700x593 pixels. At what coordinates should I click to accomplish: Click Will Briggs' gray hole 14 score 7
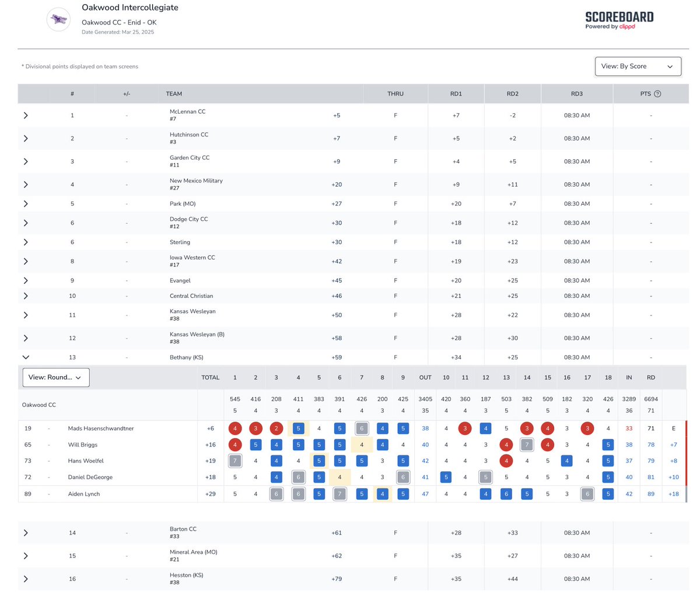527,445
